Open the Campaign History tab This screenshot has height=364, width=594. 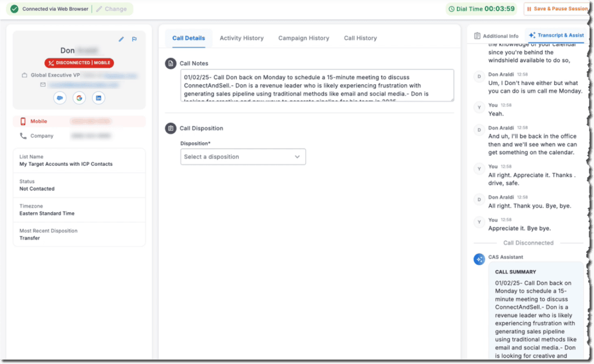(x=304, y=38)
